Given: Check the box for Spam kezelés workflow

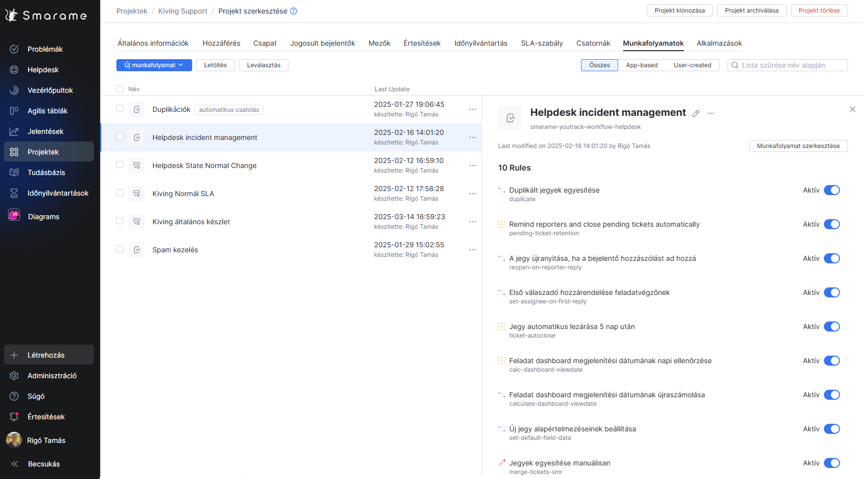Looking at the screenshot, I should coord(120,249).
